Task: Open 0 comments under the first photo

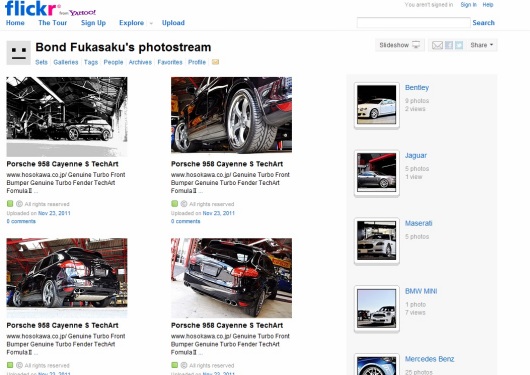Action: click(21, 221)
